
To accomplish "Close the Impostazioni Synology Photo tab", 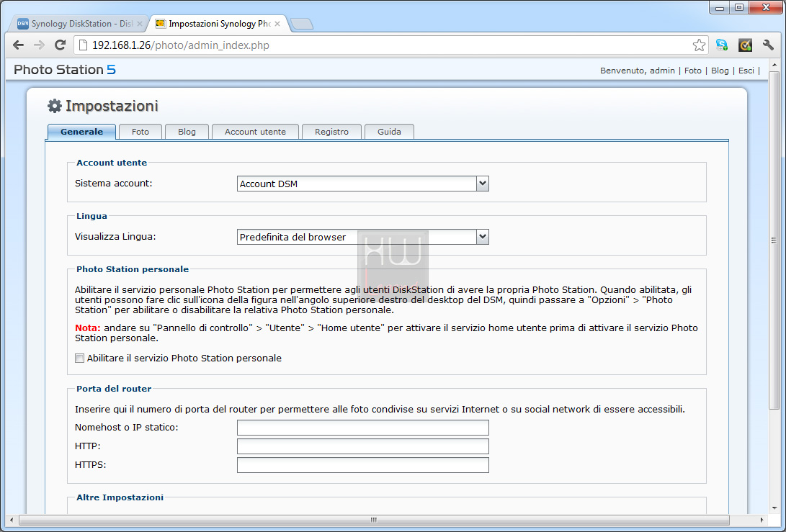I will (x=277, y=24).
